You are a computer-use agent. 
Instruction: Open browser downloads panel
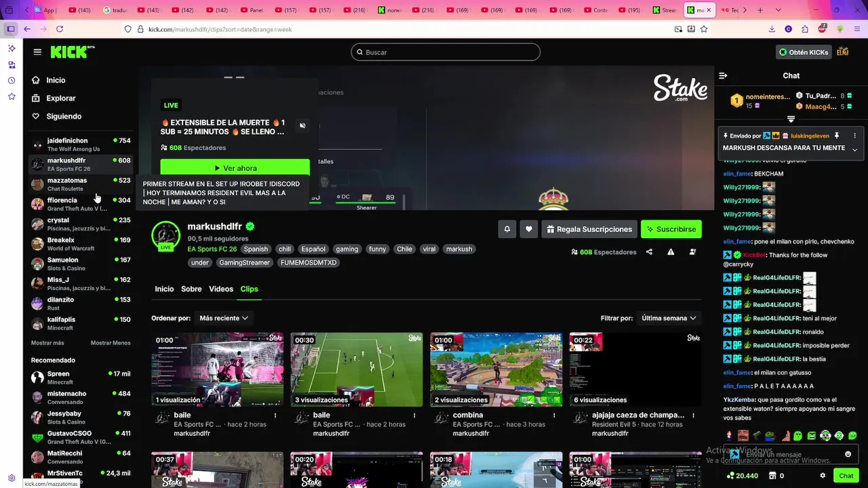772,29
